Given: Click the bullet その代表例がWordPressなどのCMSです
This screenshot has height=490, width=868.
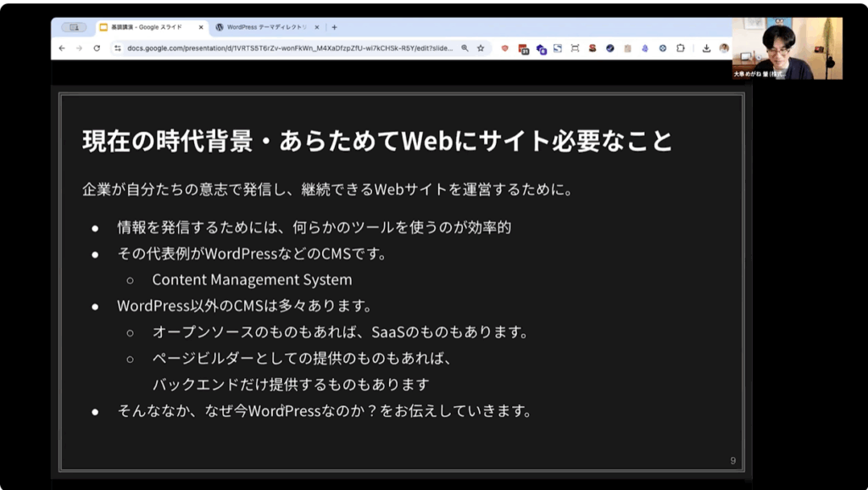Looking at the screenshot, I should (x=252, y=253).
